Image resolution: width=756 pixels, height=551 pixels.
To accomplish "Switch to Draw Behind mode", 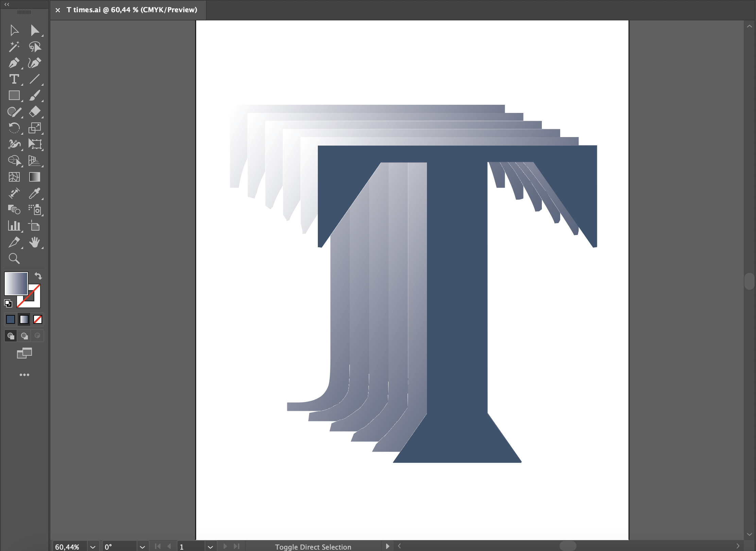I will coord(24,336).
